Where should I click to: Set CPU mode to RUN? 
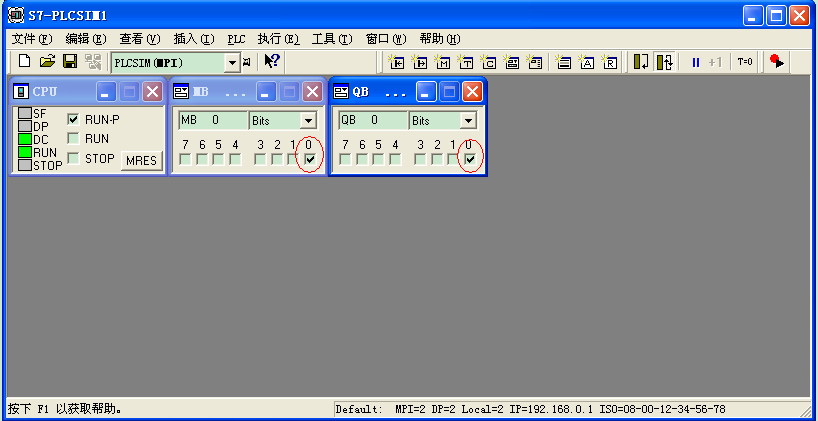(73, 139)
